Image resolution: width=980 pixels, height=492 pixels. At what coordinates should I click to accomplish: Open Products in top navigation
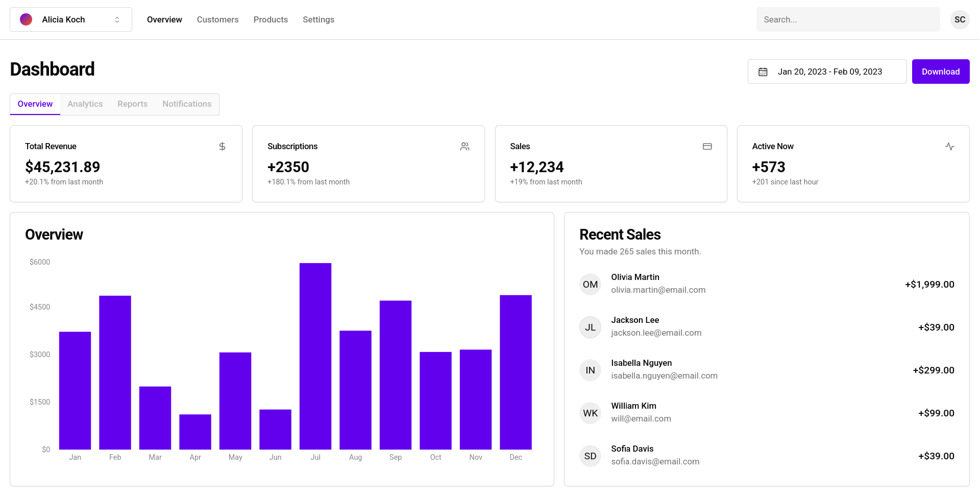271,19
